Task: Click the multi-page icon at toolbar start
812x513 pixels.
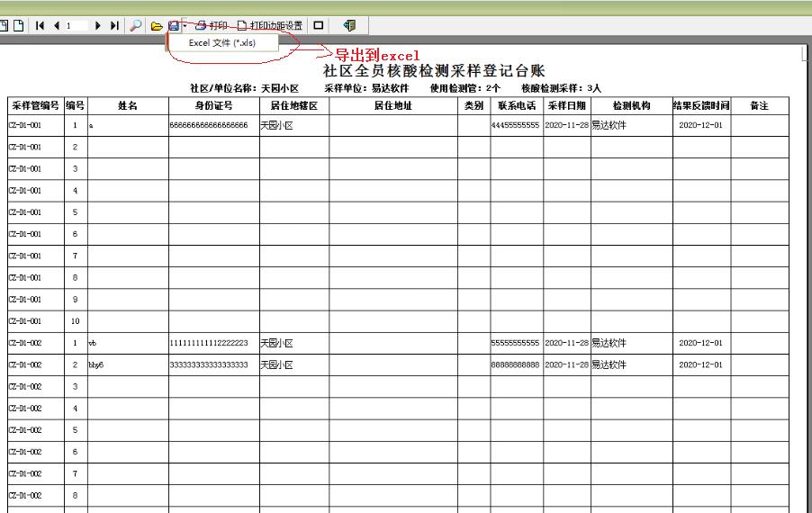Action: [x=4, y=25]
